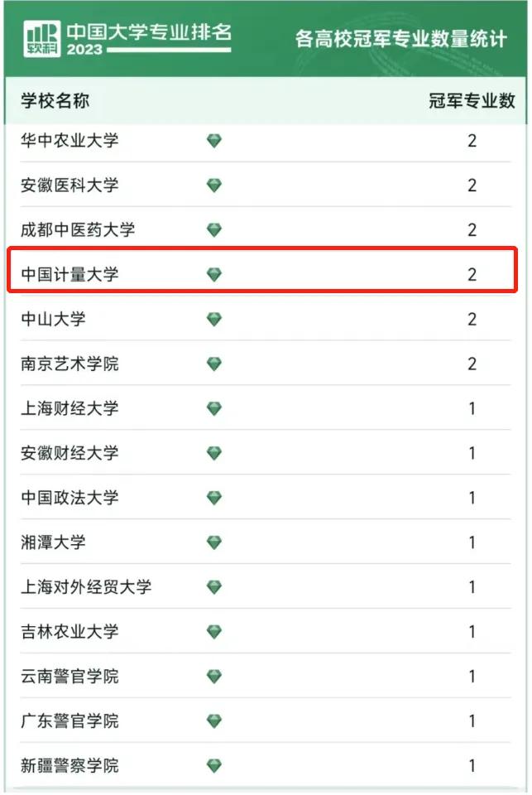The image size is (532, 795).
Task: Click the diamond icon for 湘潭大学
Action: [214, 542]
